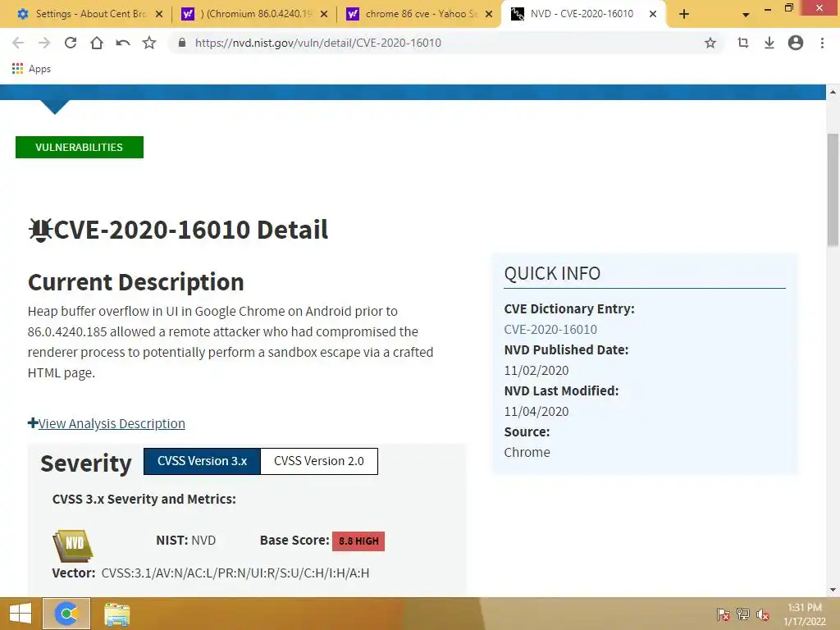Click the muted volume tray icon
Image resolution: width=840 pixels, height=630 pixels.
763,614
